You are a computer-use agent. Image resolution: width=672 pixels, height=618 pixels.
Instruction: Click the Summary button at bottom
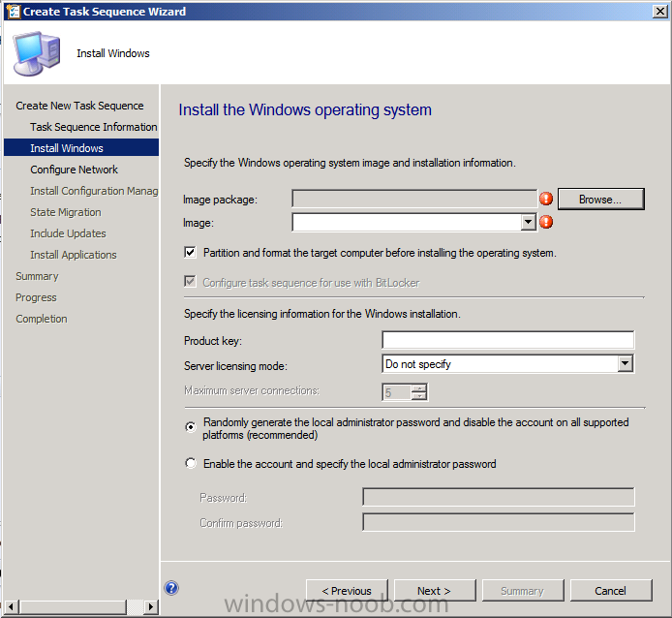523,591
